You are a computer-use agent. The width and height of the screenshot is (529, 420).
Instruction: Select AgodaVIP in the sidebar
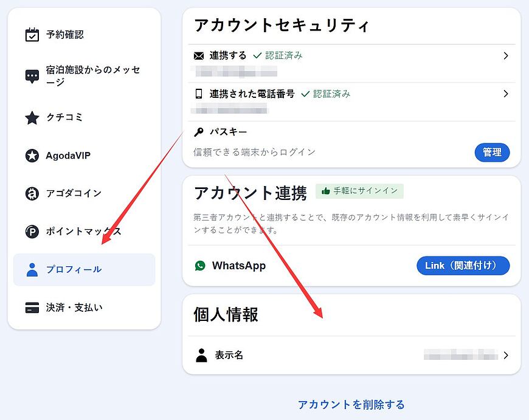(84, 156)
